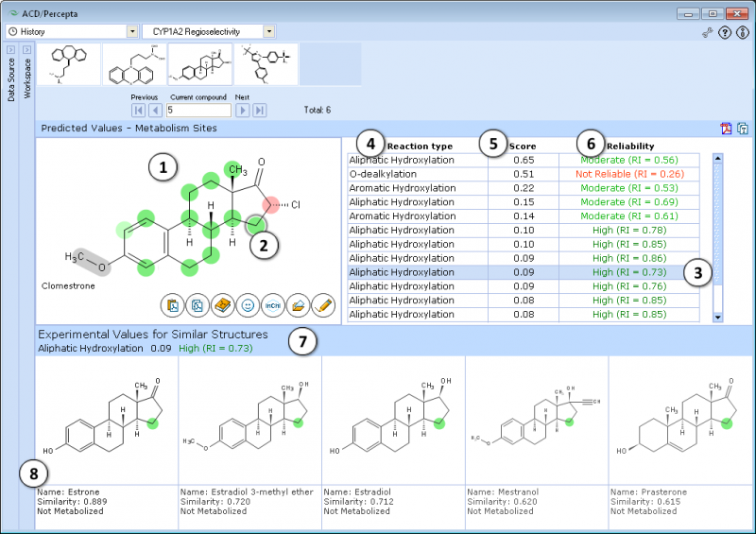
Task: Click the Reaction type column header
Action: pos(420,146)
